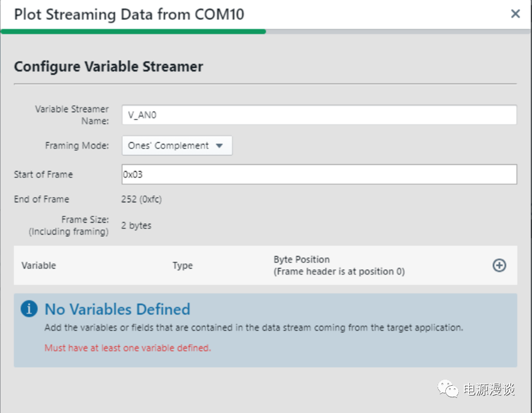Image resolution: width=532 pixels, height=413 pixels.
Task: Click the Variable Streamer Name label
Action: click(x=72, y=115)
